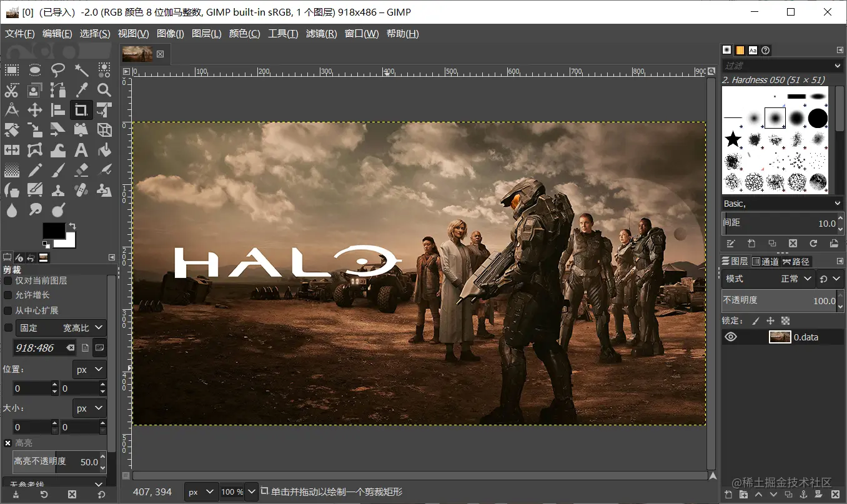Select the Rectangle Select tool
Screen dimensions: 847x504
(x=12, y=70)
